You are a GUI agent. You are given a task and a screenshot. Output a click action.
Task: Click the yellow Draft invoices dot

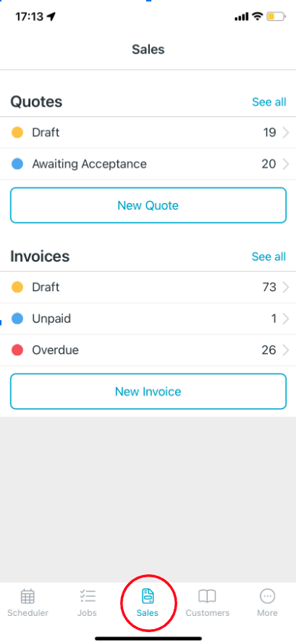click(17, 287)
